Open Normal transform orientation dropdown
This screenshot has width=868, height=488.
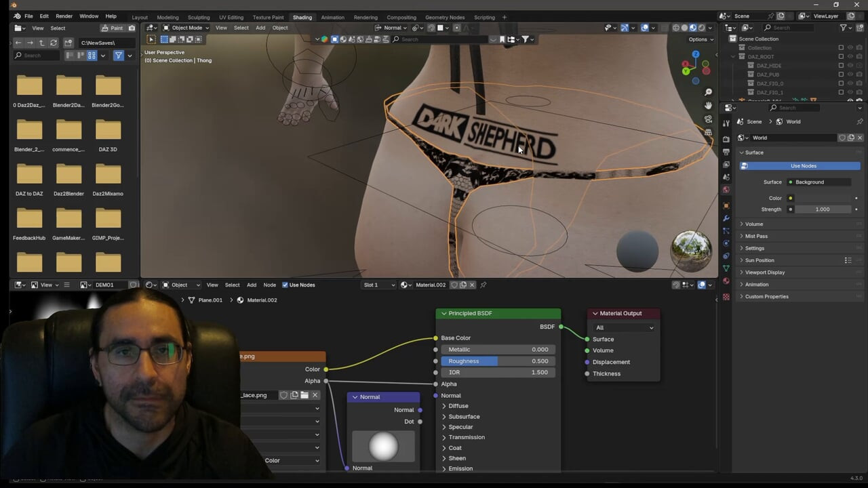(x=391, y=28)
